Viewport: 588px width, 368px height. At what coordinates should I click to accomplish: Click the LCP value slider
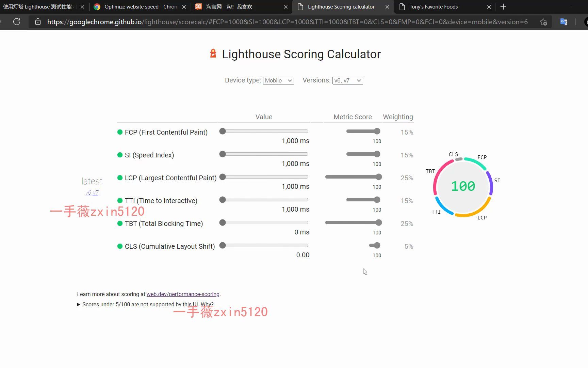[264, 177]
